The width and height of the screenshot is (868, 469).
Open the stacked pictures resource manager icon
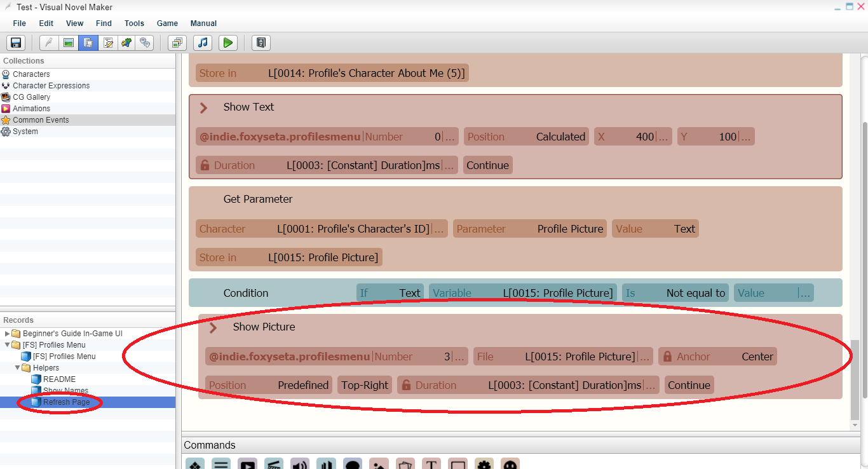click(177, 43)
